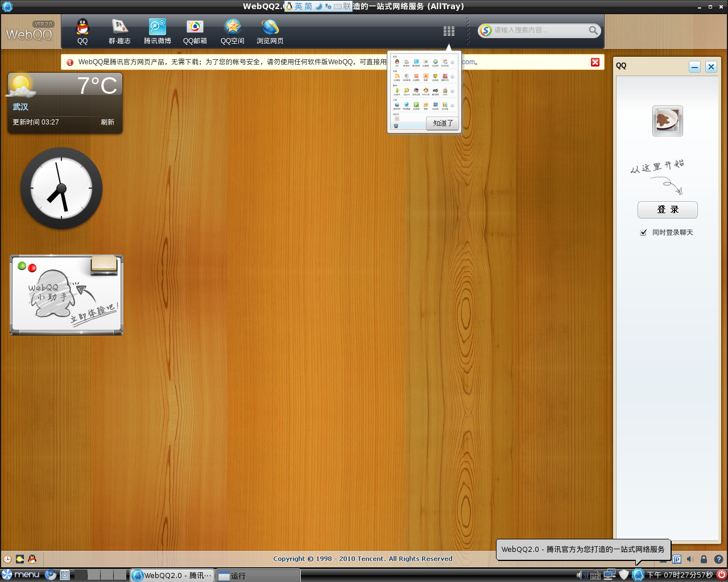The height and width of the screenshot is (582, 728).
Task: Click the soft keyboard icon in input bar
Action: [338, 6]
